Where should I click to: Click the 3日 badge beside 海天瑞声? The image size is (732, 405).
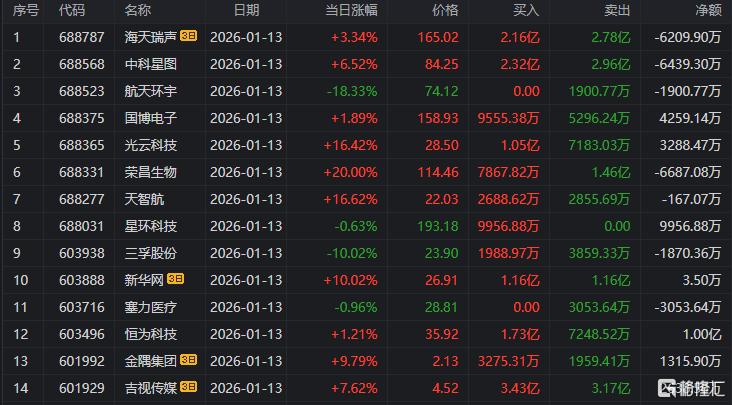(188, 36)
